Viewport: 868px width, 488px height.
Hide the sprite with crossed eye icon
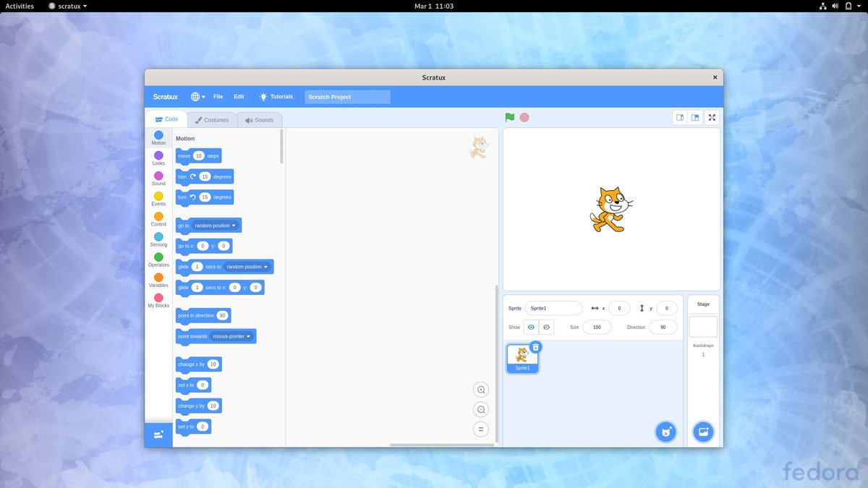point(546,328)
